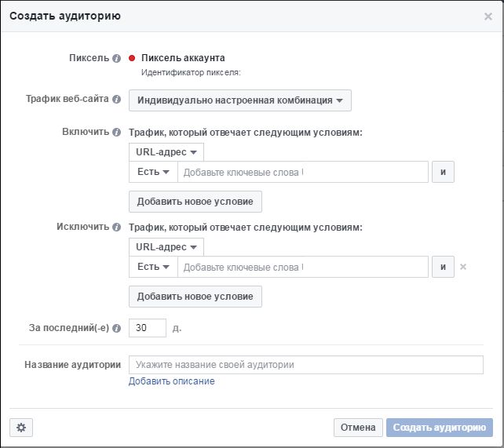Open the gear settings button
Screen dimensions: 504x448
[21, 428]
